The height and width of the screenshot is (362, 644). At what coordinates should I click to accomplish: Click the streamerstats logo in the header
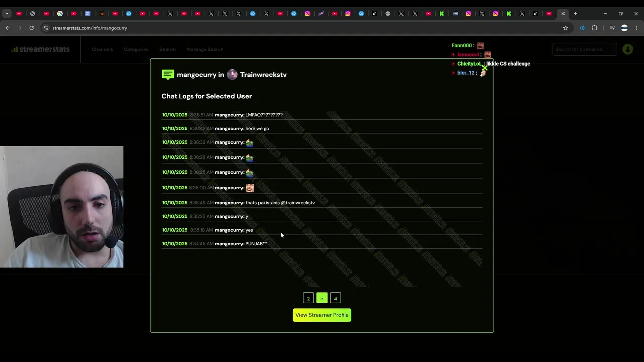pyautogui.click(x=40, y=49)
